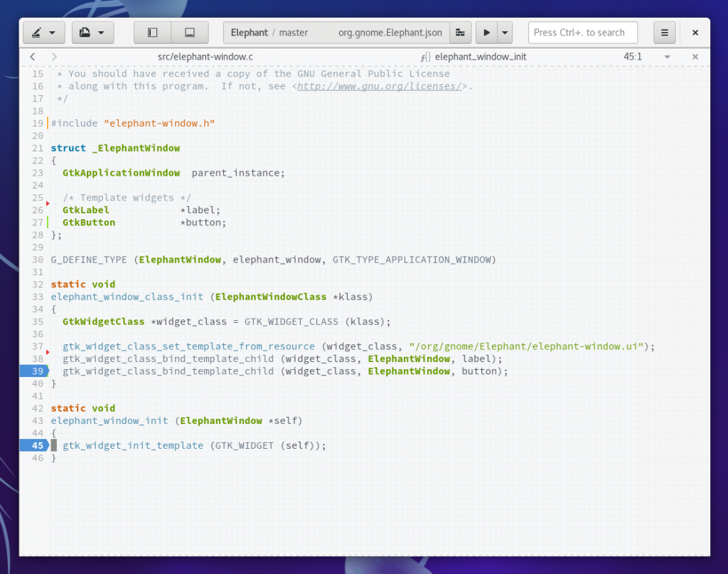This screenshot has height=574, width=728.
Task: Click the elephant-window.ui resource path string
Action: click(x=526, y=346)
